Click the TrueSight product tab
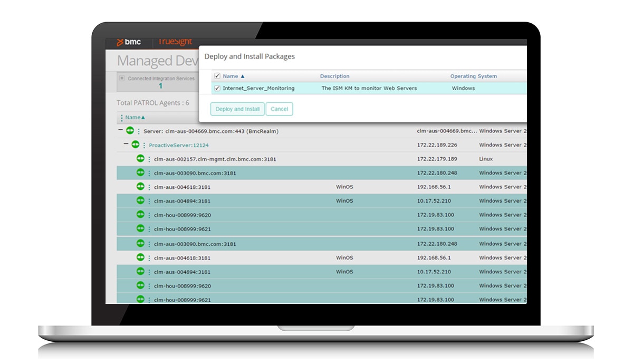The image size is (633, 364). point(175,42)
